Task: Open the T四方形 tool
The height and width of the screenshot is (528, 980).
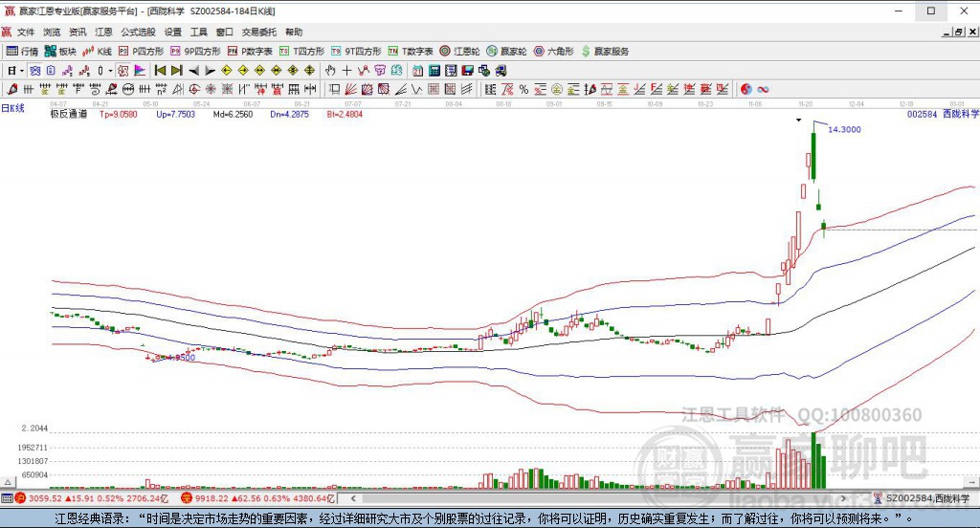Action: (x=301, y=52)
